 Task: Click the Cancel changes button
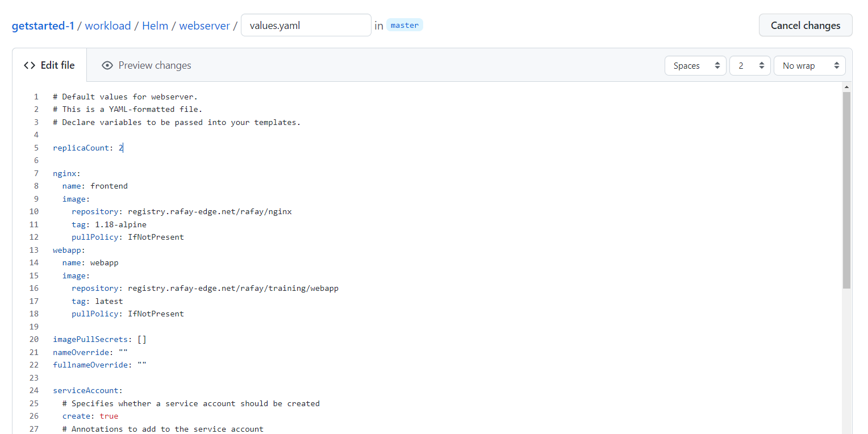(806, 26)
